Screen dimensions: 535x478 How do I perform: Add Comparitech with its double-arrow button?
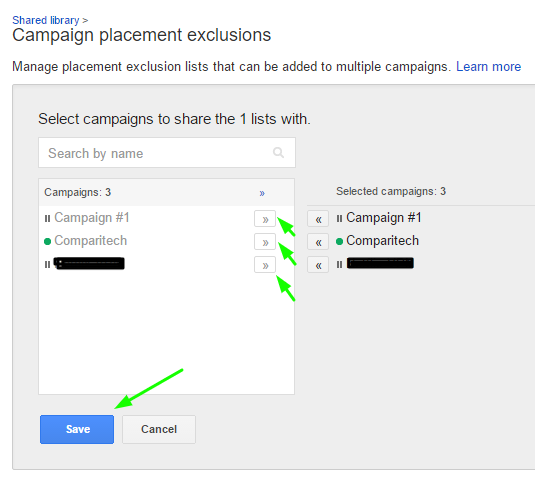coord(265,242)
